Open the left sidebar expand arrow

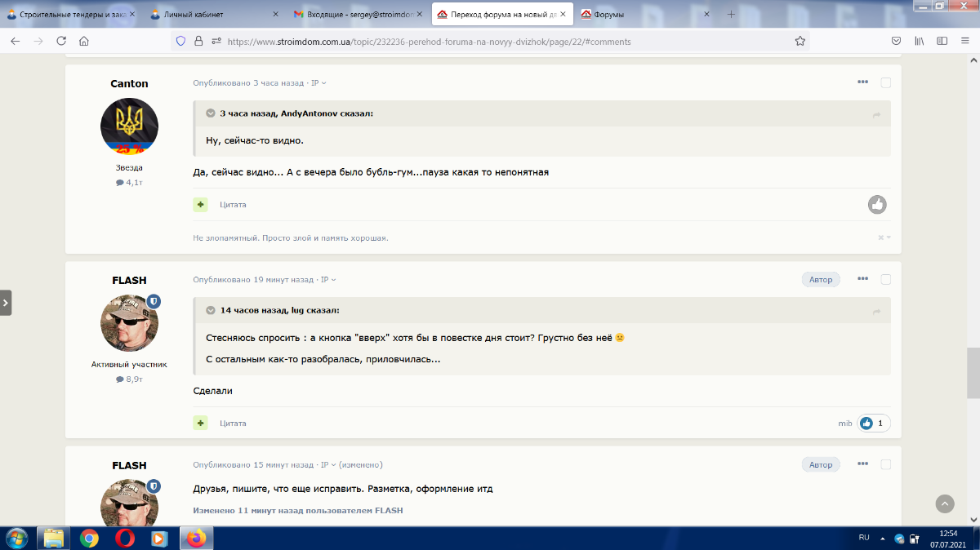[6, 302]
